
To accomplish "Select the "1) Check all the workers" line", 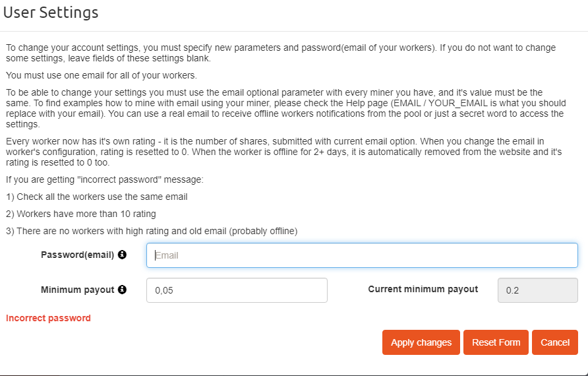I will point(97,197).
